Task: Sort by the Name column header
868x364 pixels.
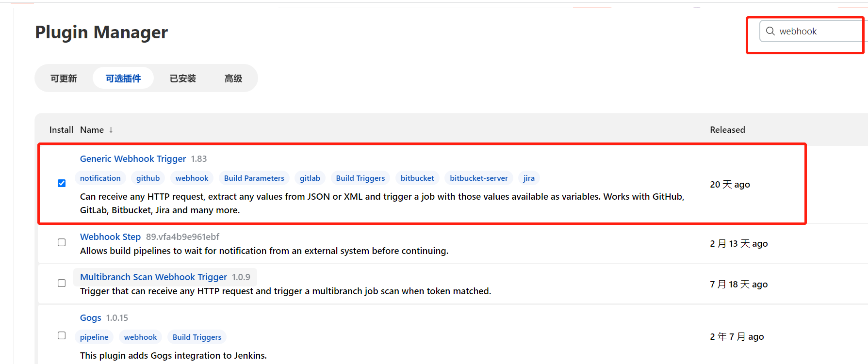Action: pyautogui.click(x=97, y=130)
